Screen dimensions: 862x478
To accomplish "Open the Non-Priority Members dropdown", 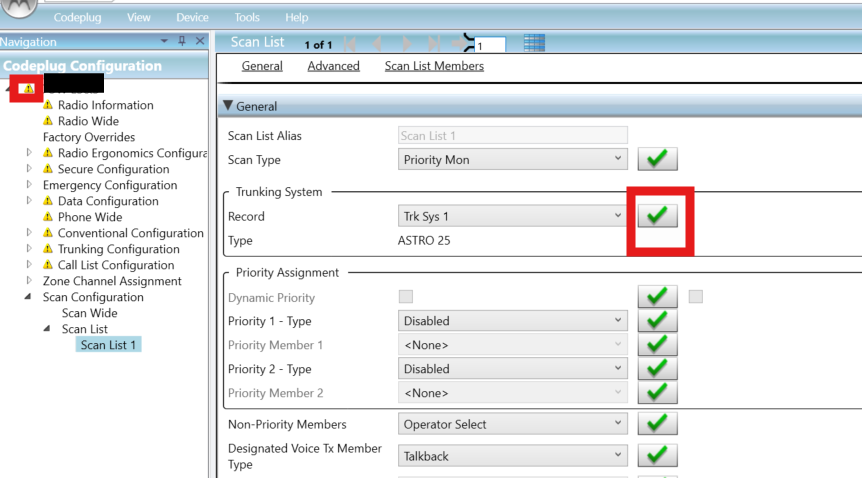I will [x=512, y=424].
